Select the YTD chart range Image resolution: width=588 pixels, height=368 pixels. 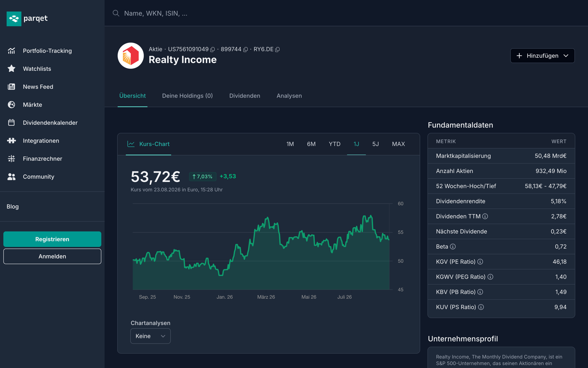click(334, 144)
